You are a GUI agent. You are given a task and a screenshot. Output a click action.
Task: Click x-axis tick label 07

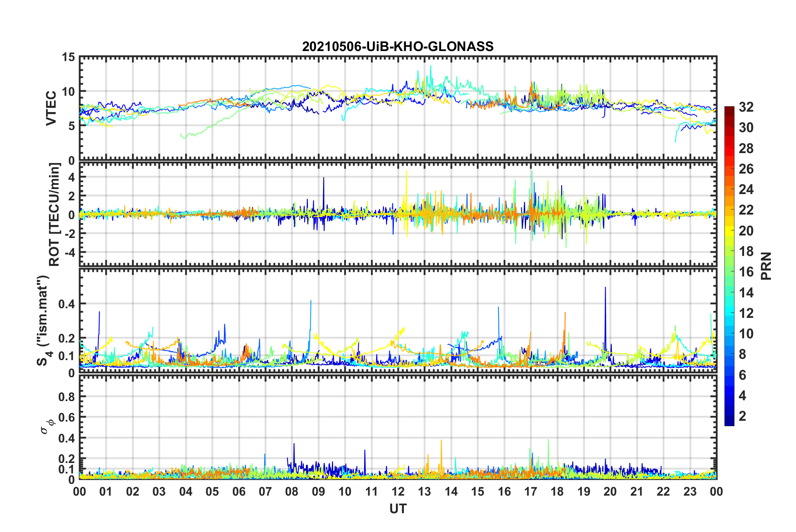(265, 491)
